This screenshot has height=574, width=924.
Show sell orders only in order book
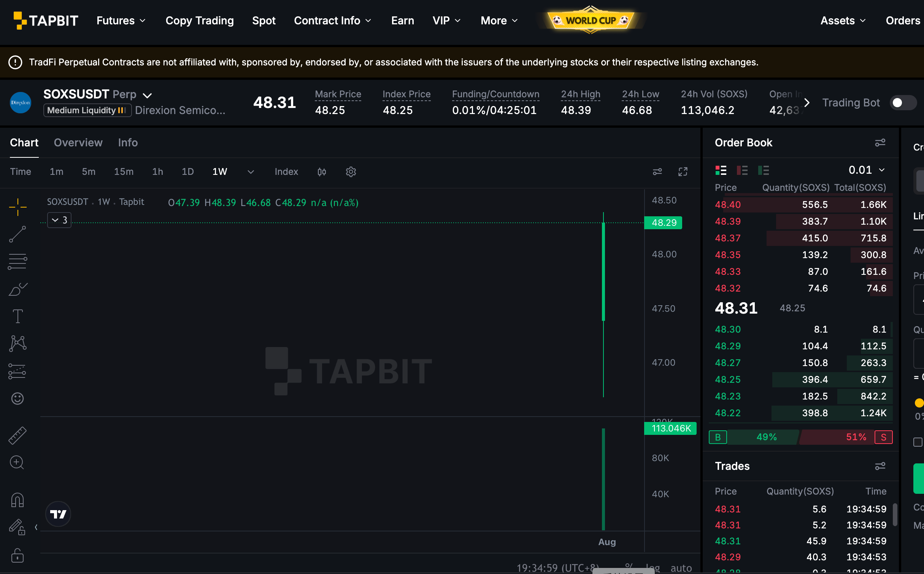pos(742,170)
